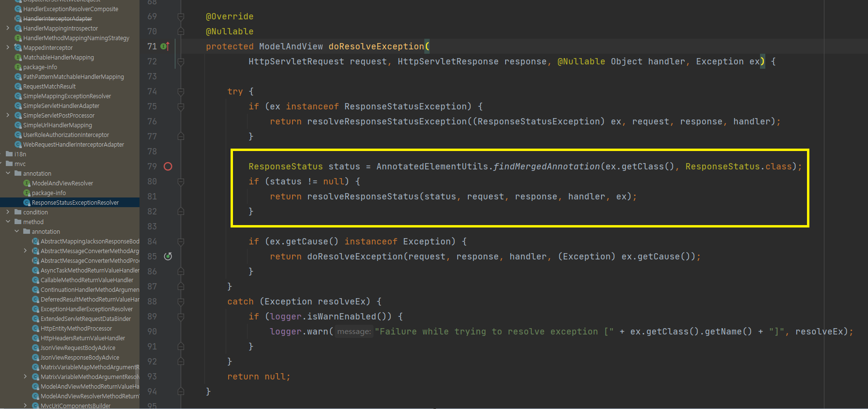Viewport: 868px width, 409px height.
Task: Click the class icon beside MvcUriComponentsBuilder
Action: coord(35,406)
